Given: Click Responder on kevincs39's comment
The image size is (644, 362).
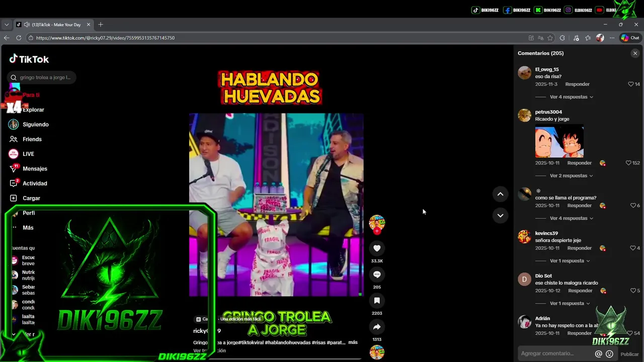Looking at the screenshot, I should [580, 248].
